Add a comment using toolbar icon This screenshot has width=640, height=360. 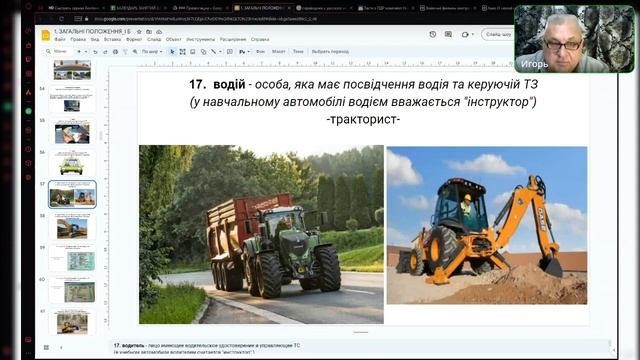230,52
